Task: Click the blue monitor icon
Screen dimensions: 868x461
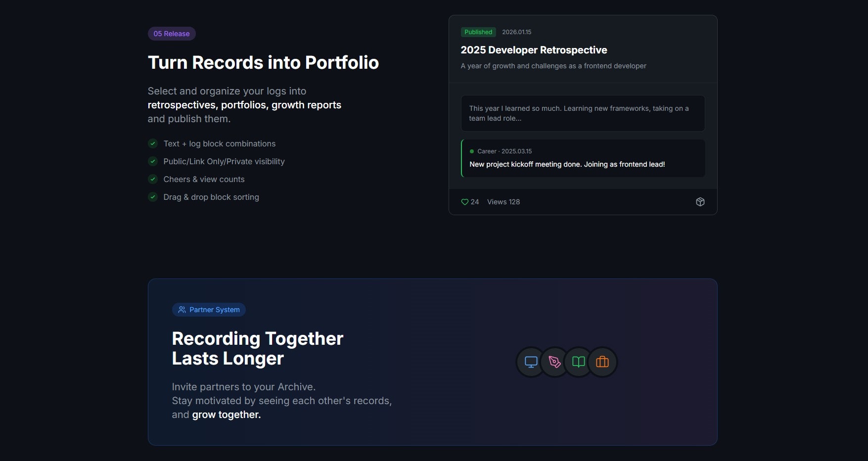Action: (x=530, y=362)
